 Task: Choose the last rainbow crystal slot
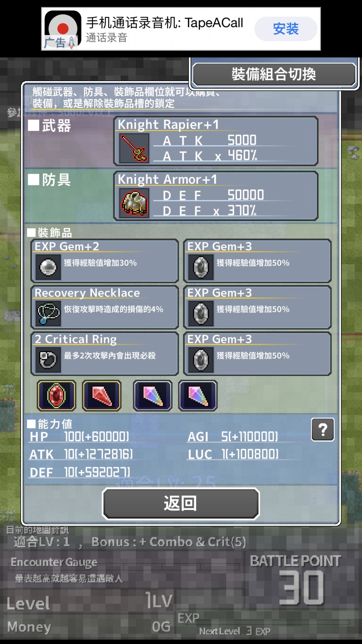[x=198, y=395]
